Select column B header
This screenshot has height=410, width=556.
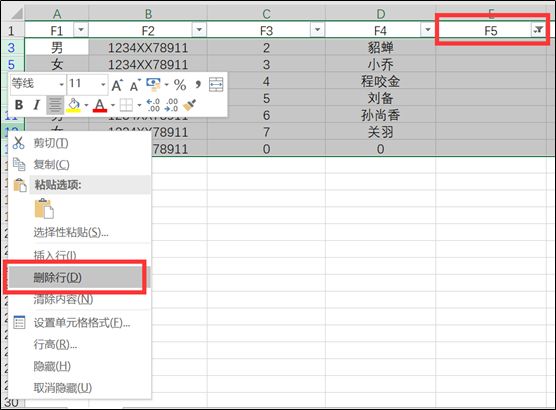(x=148, y=14)
